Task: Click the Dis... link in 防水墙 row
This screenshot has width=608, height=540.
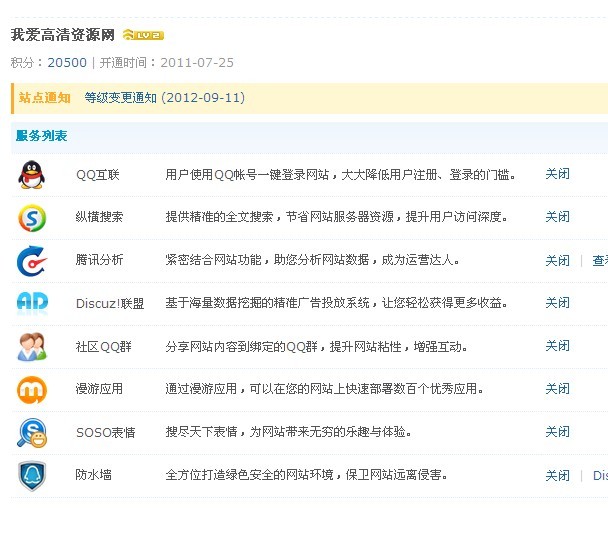Action: coord(600,476)
